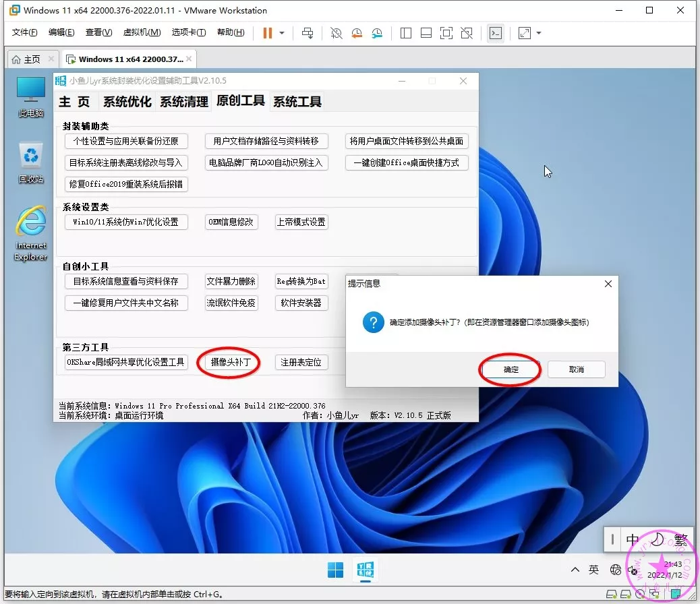The height and width of the screenshot is (604, 700).
Task: Open the network icon in system tray
Action: 615,570
